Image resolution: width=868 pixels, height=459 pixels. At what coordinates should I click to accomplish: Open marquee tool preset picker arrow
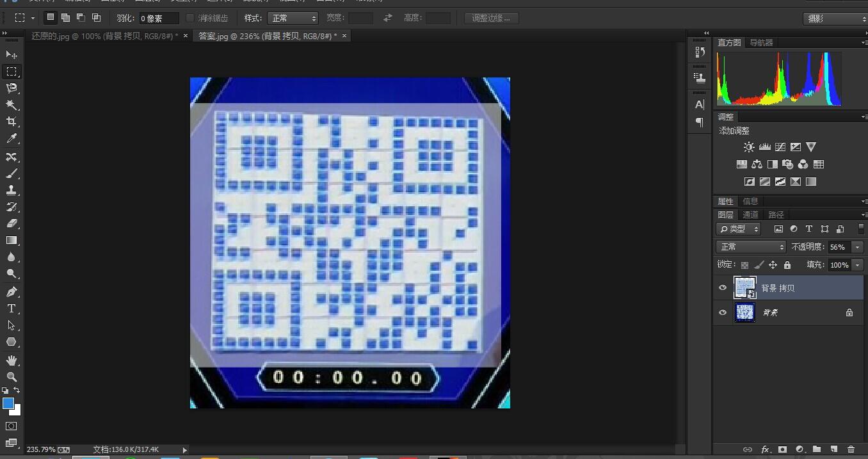coord(32,18)
